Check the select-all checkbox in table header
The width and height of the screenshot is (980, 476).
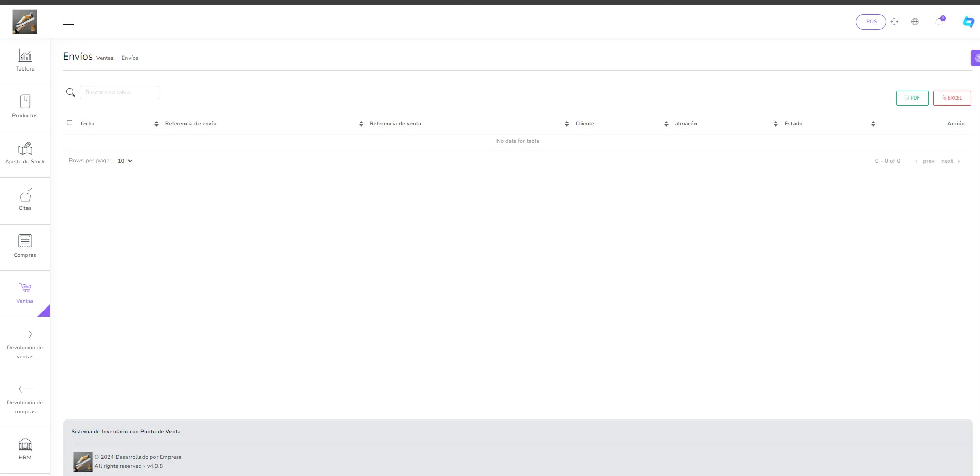point(69,123)
